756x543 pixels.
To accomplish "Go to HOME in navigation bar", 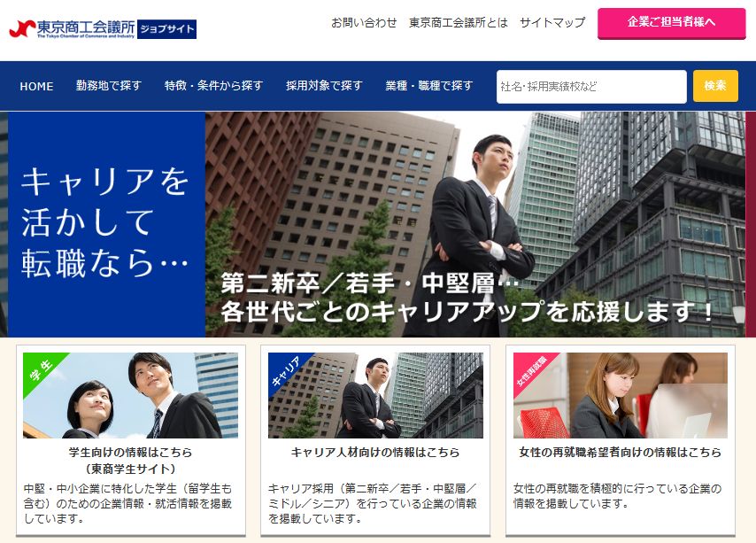I will click(36, 86).
